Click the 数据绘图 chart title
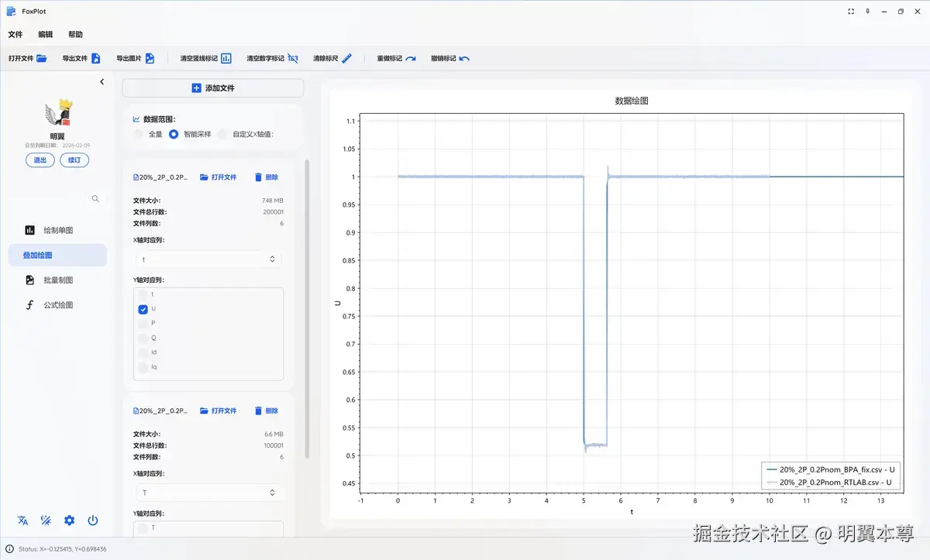 (632, 101)
